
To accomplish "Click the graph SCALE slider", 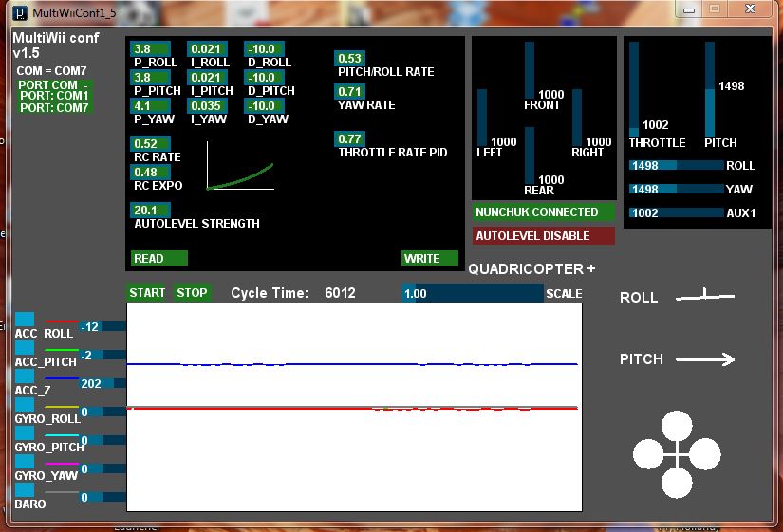I will 472,294.
